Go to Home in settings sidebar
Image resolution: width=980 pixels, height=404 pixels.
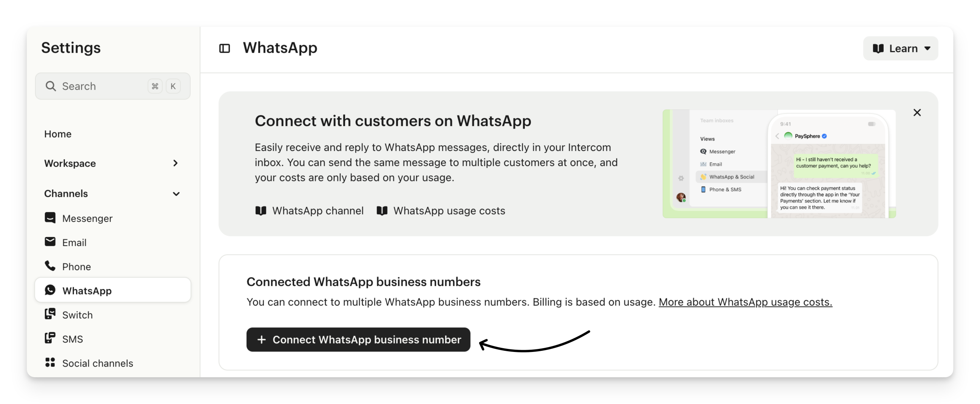58,134
